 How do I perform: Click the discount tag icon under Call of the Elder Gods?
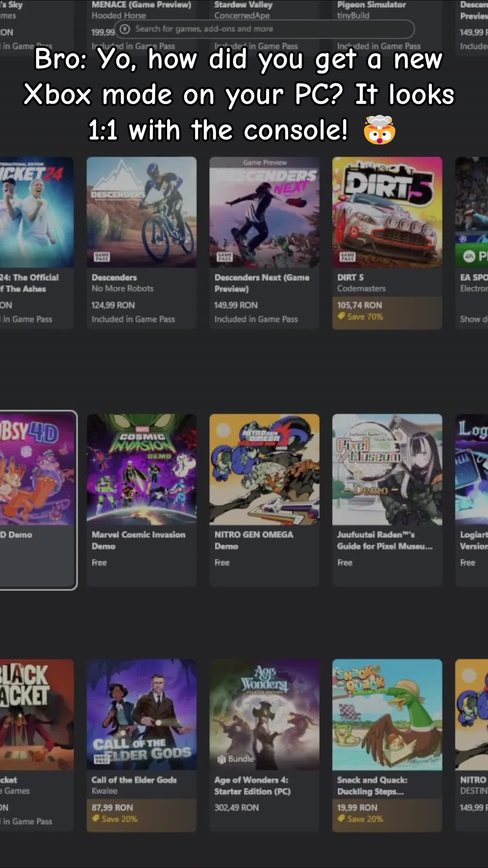96,819
